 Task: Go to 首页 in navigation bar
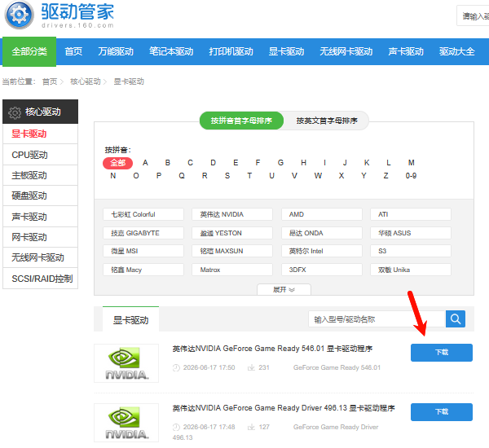[73, 51]
